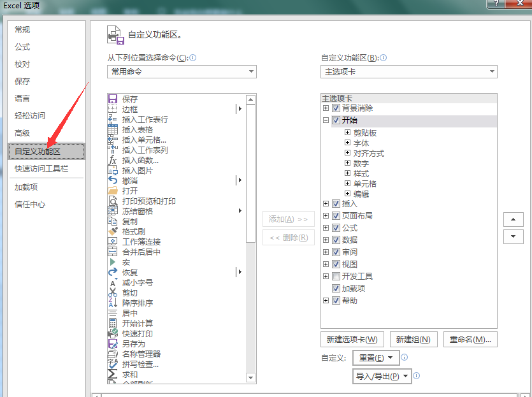This screenshot has height=397, width=532.
Task: Select the 自定义功能区 category
Action: tap(46, 151)
